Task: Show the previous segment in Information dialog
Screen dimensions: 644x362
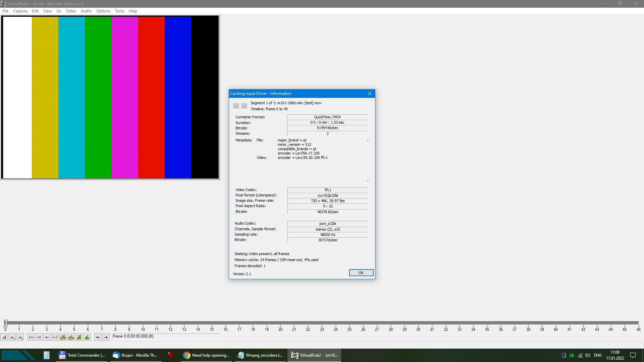Action: point(236,106)
